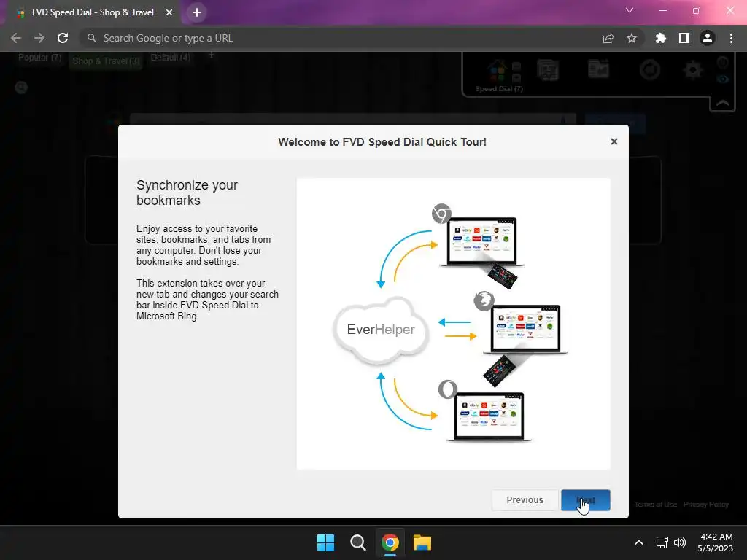Screen dimensions: 747x560
Task: Click the power icon in the FVD panel
Action: pyautogui.click(x=723, y=63)
